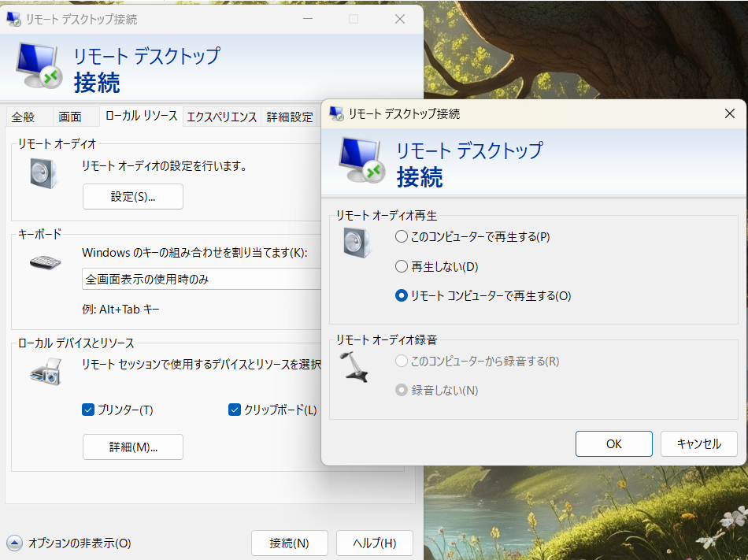748x560 pixels.
Task: Click the small title bar icon of audio dialog
Action: click(x=337, y=114)
